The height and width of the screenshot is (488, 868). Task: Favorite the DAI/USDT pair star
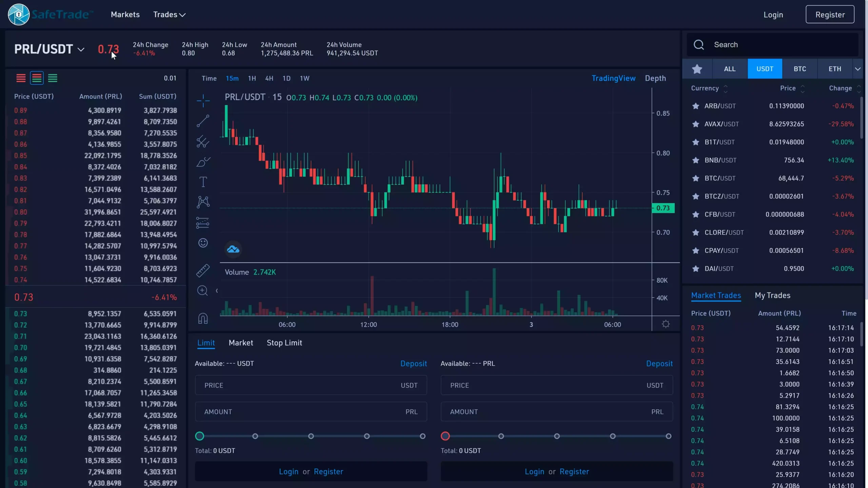click(696, 269)
